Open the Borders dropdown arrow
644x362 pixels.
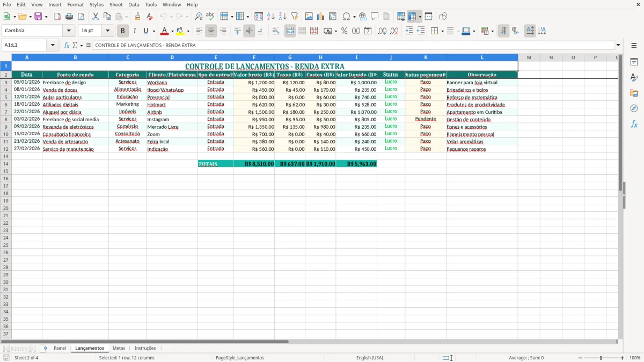pyautogui.click(x=443, y=31)
